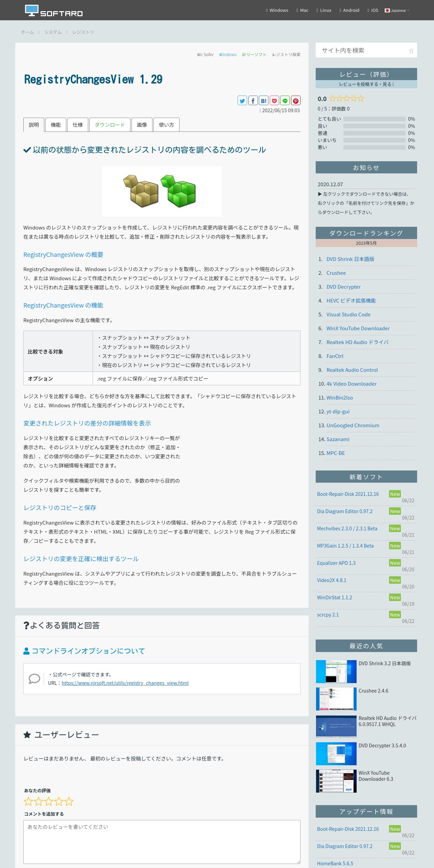
Task: Share page via LINE icon
Action: (285, 100)
